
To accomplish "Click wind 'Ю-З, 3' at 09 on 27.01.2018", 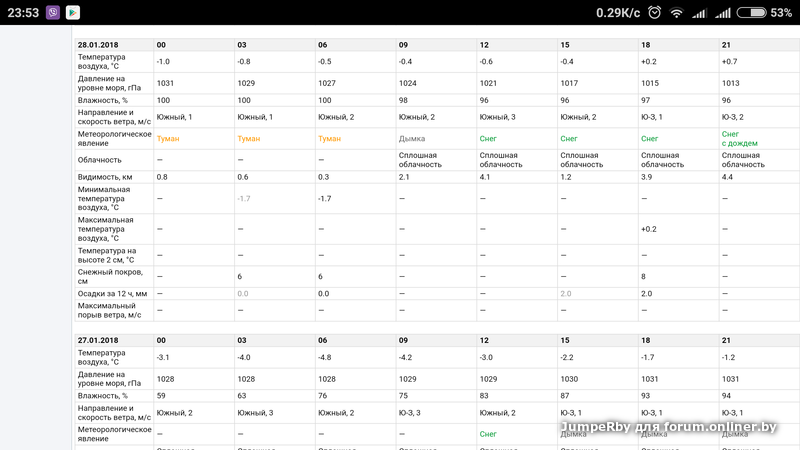I will (409, 413).
